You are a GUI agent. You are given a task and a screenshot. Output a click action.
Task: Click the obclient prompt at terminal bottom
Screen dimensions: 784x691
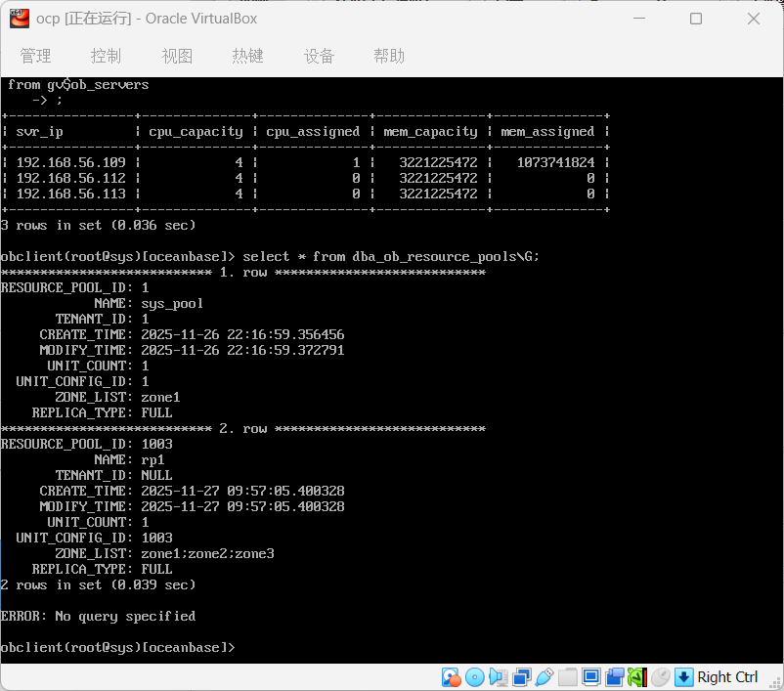117,647
